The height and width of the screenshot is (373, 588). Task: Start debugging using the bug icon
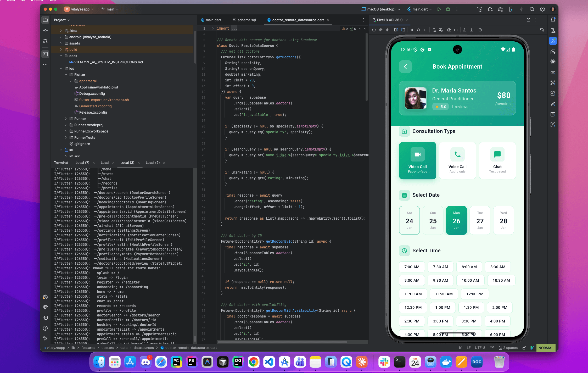point(448,9)
